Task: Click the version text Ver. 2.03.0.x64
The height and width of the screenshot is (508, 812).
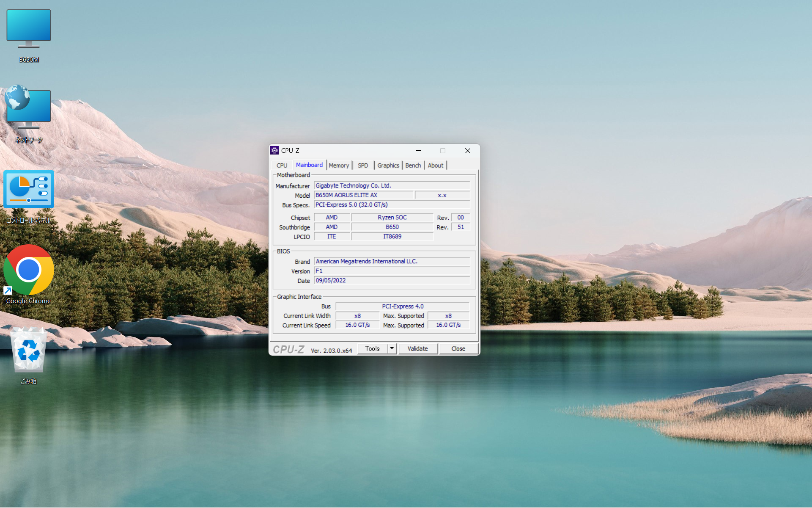Action: [x=331, y=351]
